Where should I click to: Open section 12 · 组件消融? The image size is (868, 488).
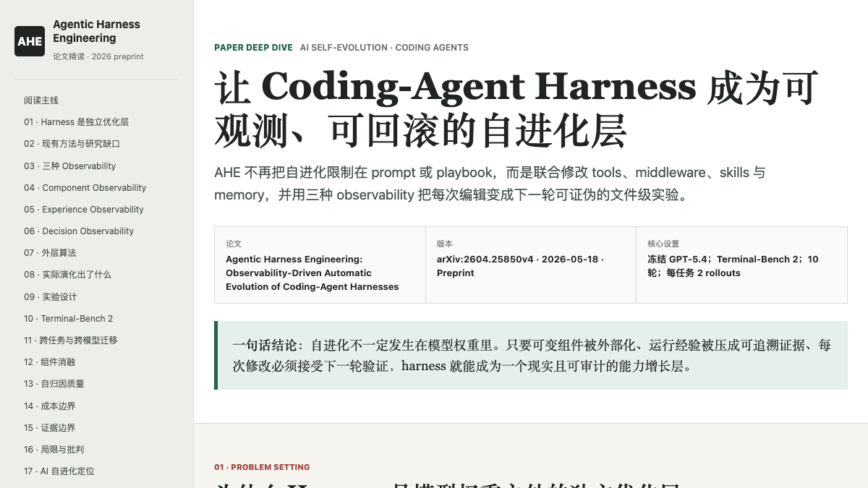49,361
